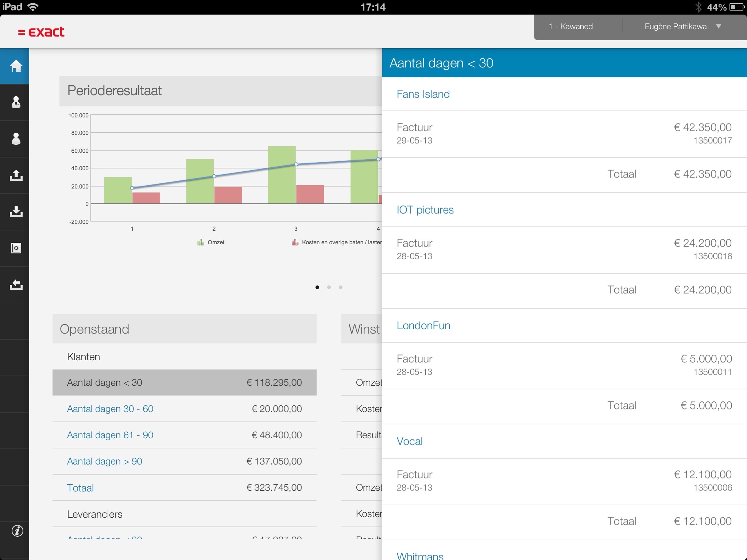Image resolution: width=747 pixels, height=560 pixels.
Task: Click the green Omzet bar for period 3
Action: [x=282, y=175]
